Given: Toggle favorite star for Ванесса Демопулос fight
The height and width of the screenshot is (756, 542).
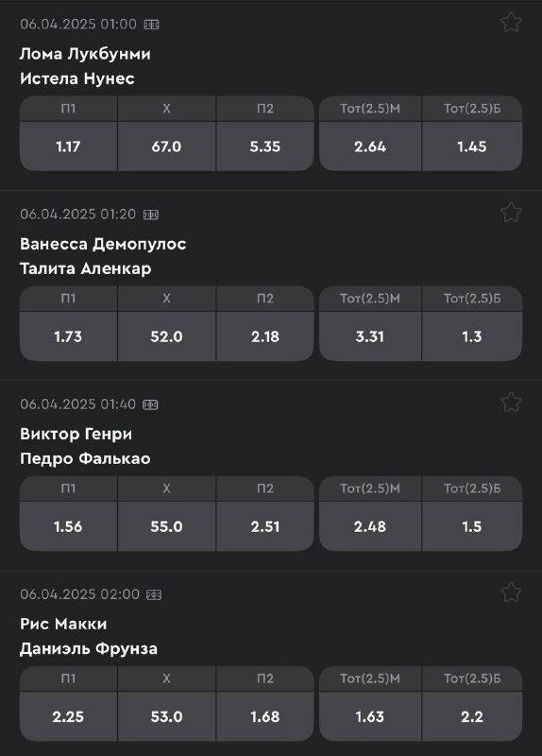Looking at the screenshot, I should pos(511,212).
